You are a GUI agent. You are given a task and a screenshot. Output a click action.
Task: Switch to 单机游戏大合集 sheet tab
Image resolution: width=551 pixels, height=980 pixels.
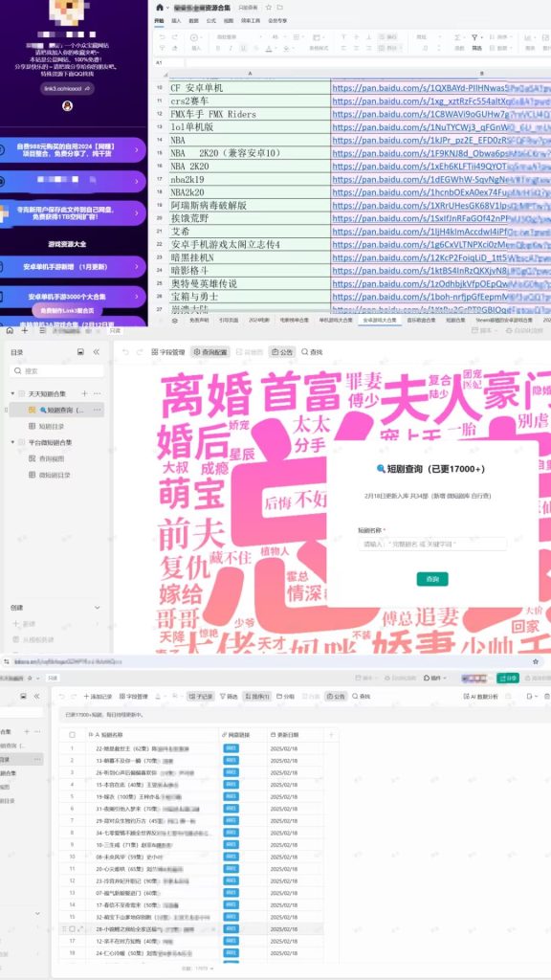(335, 320)
